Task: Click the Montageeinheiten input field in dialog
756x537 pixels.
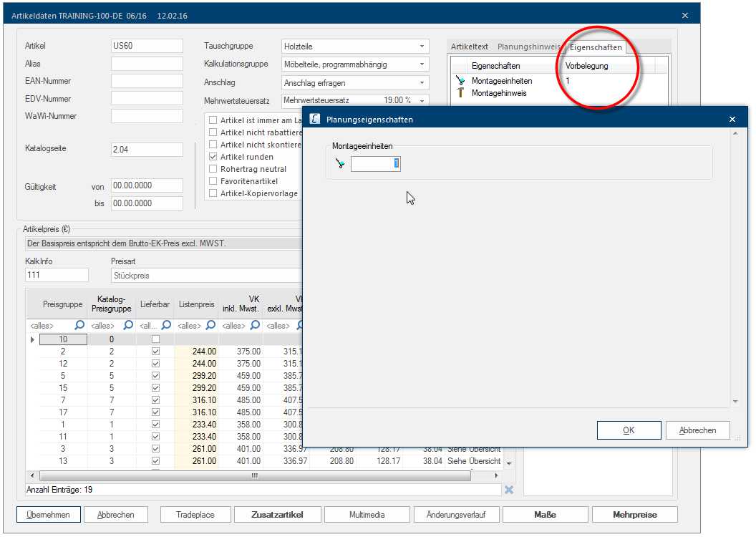Action: [x=375, y=164]
